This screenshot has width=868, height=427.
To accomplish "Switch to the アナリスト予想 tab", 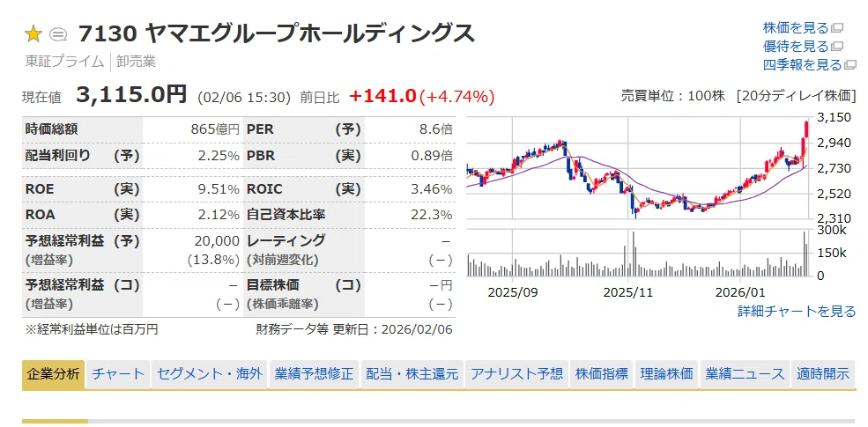I will coord(516,374).
